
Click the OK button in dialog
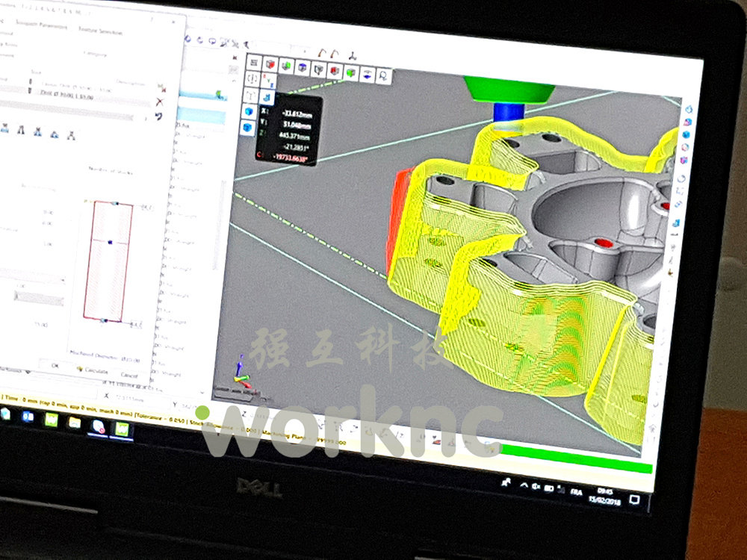coord(55,366)
